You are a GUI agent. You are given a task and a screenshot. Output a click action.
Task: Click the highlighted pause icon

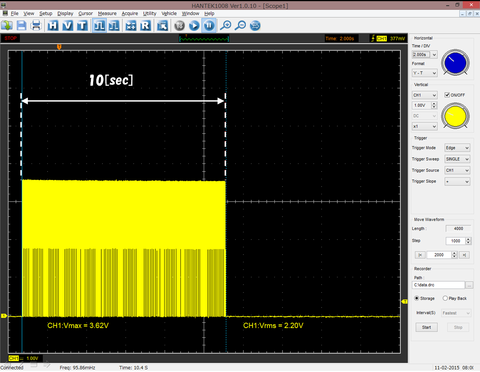(209, 25)
